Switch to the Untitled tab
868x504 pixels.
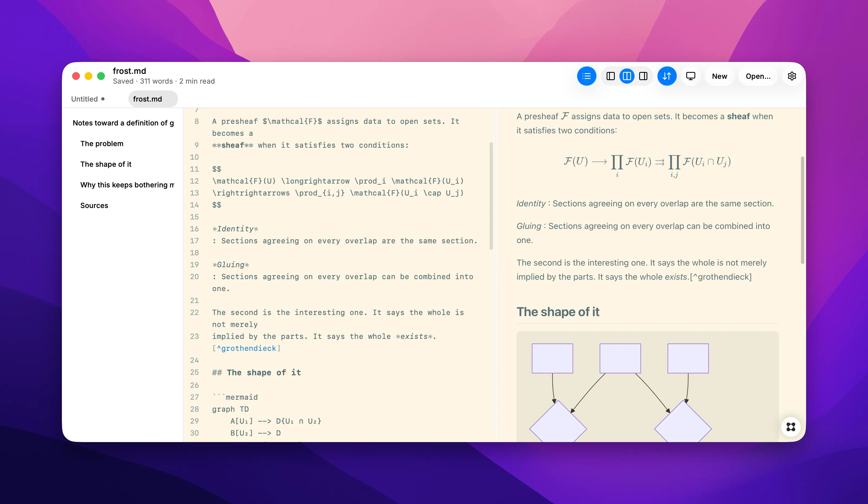[x=88, y=99]
